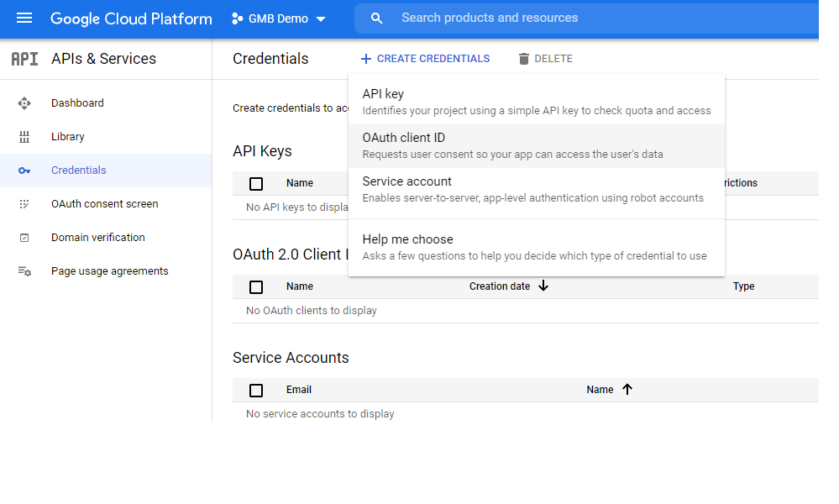Open the GMB Demo project selector
839x504 pixels.
(279, 18)
